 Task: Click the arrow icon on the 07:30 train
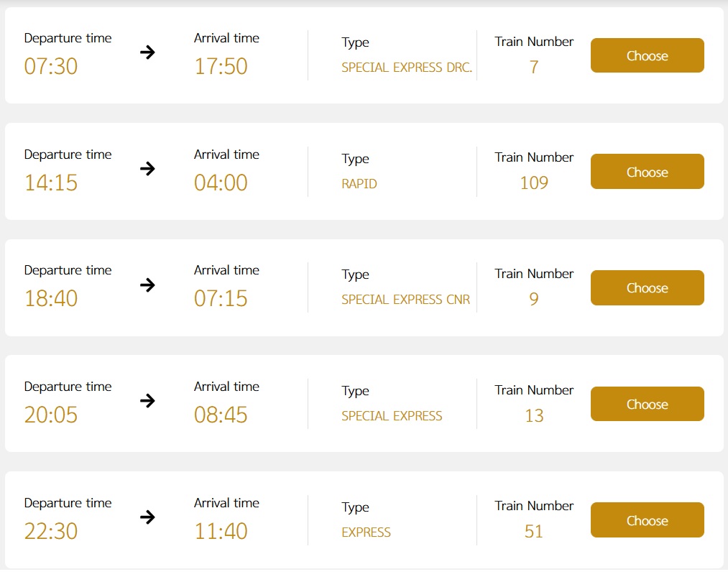pos(147,52)
